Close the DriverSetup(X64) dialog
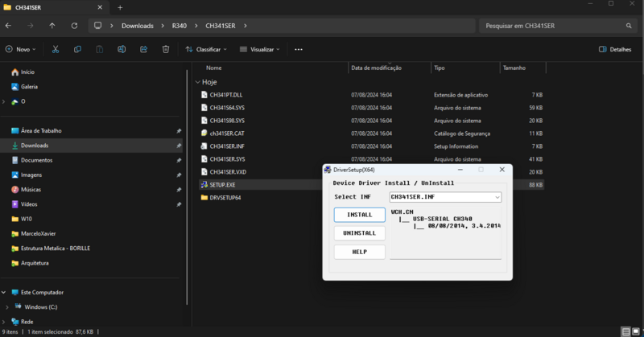 click(x=502, y=170)
